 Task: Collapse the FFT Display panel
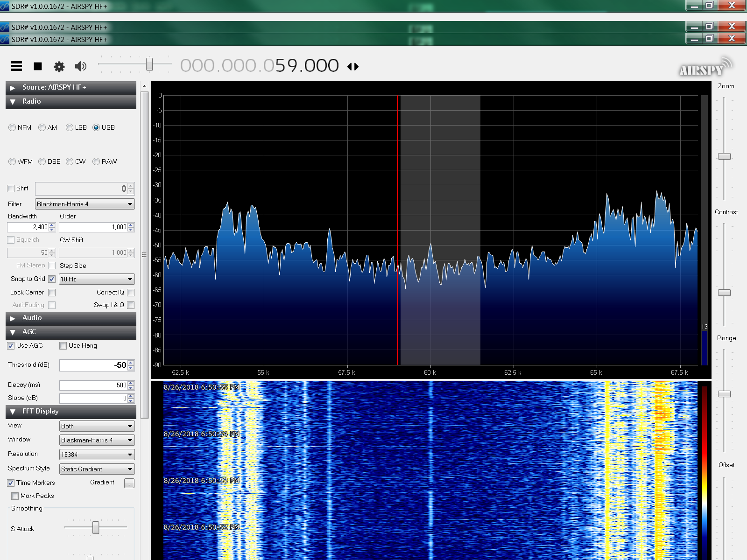tap(71, 411)
